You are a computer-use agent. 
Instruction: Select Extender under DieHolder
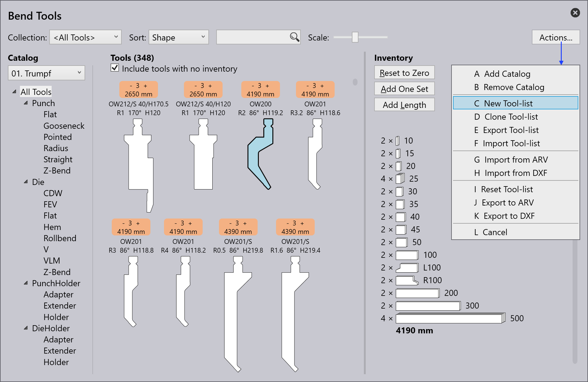point(60,351)
